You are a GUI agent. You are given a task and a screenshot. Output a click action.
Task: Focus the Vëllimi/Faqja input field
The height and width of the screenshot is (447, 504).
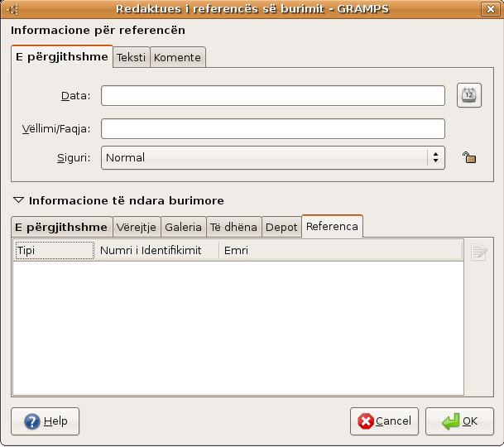click(x=273, y=128)
